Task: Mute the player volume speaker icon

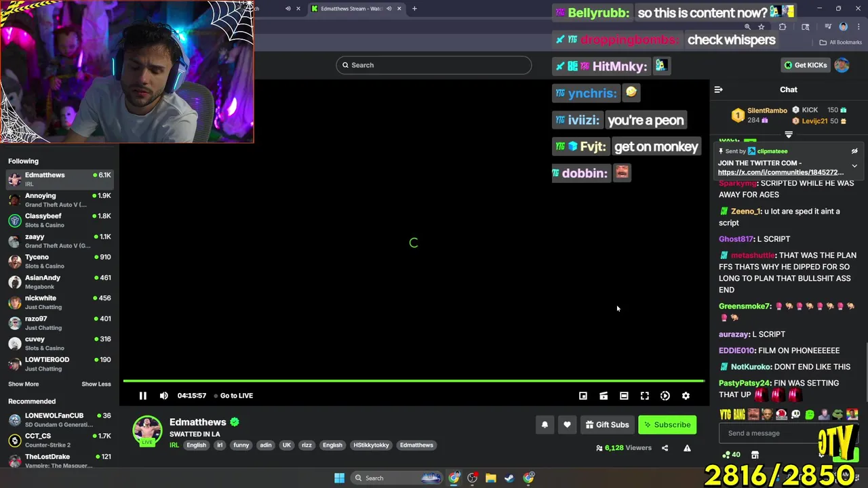Action: pyautogui.click(x=163, y=396)
